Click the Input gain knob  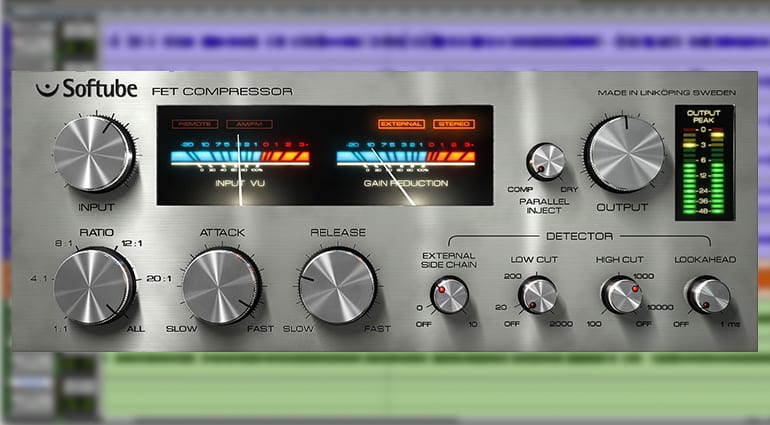point(93,153)
